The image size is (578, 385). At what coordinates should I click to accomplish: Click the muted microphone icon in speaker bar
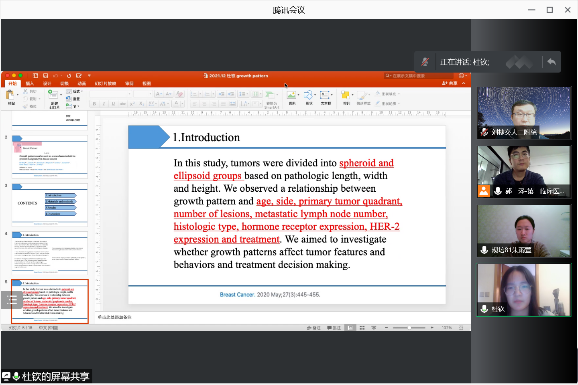tap(425, 62)
